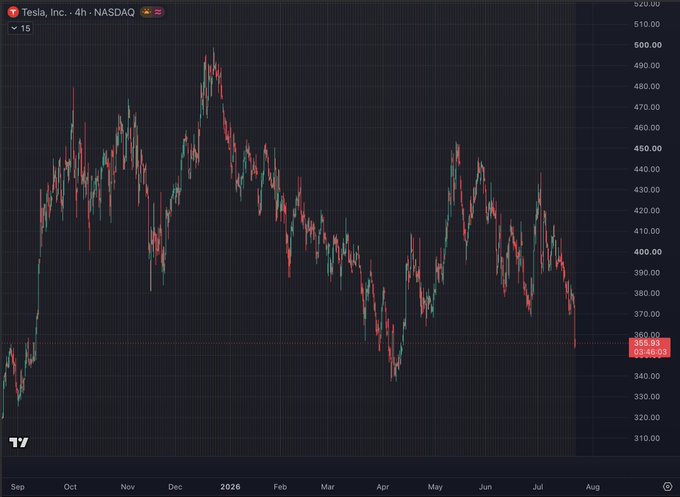Click the 490.00 price axis value
Image resolution: width=680 pixels, height=497 pixels.
coord(647,65)
